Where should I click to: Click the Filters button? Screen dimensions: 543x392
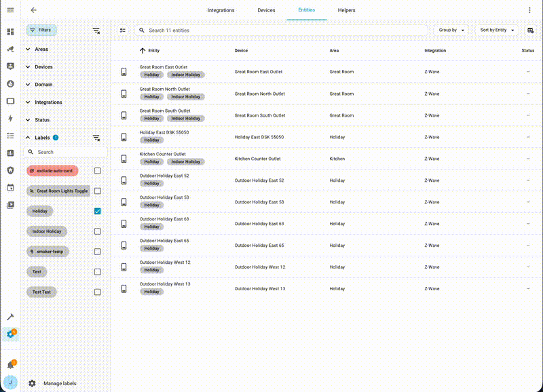(41, 31)
